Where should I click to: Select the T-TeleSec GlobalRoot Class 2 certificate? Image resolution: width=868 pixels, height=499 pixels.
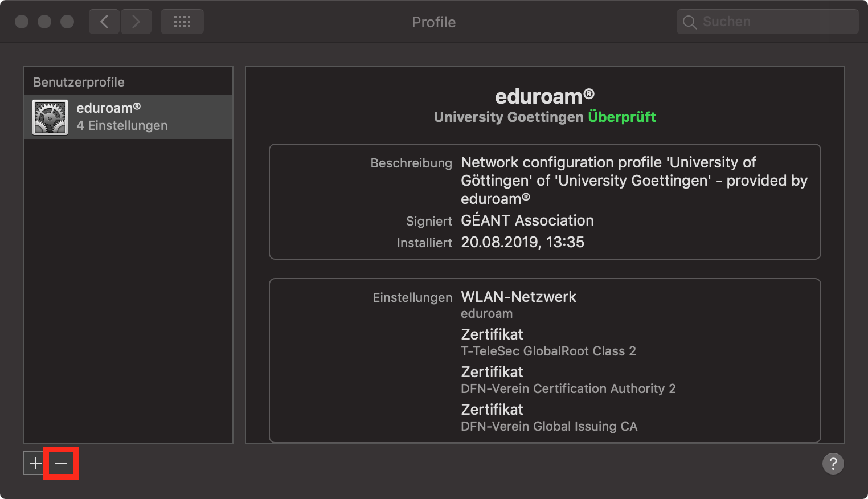548,342
